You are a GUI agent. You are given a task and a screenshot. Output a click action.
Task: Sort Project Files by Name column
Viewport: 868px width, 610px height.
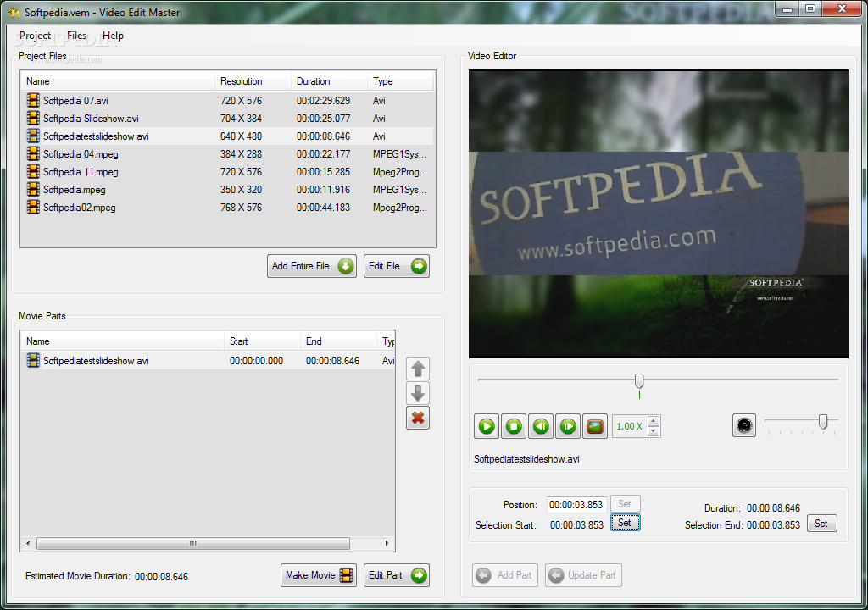point(118,81)
